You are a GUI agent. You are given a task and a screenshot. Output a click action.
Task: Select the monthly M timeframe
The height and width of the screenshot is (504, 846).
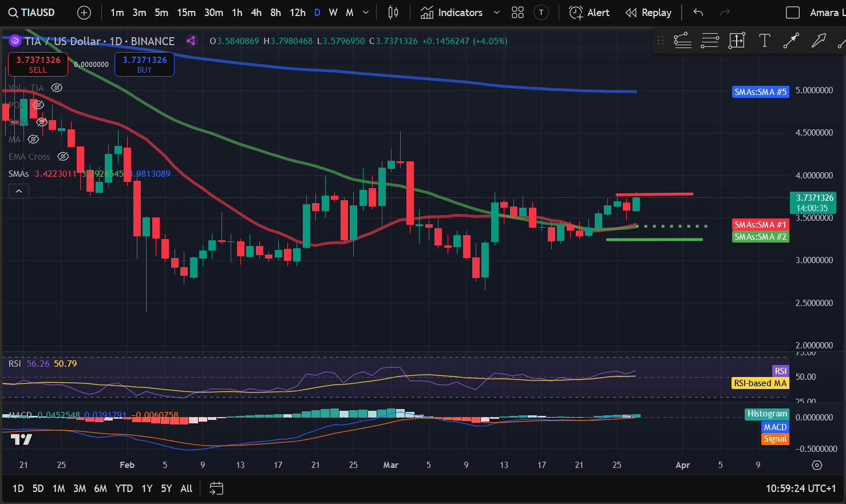click(x=350, y=13)
